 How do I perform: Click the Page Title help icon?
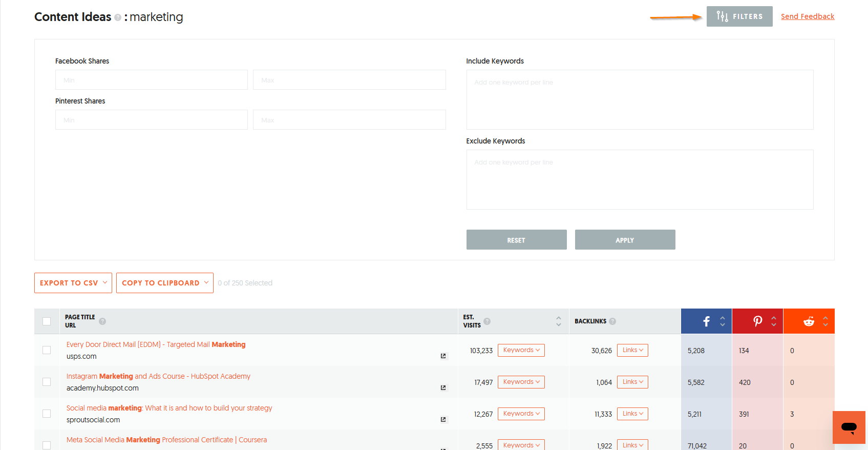[102, 321]
